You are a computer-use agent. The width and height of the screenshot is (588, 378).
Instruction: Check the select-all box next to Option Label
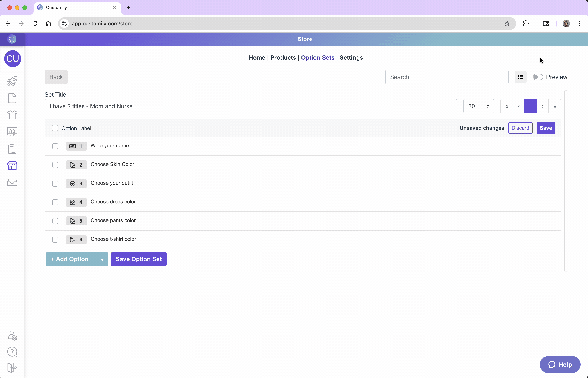55,128
